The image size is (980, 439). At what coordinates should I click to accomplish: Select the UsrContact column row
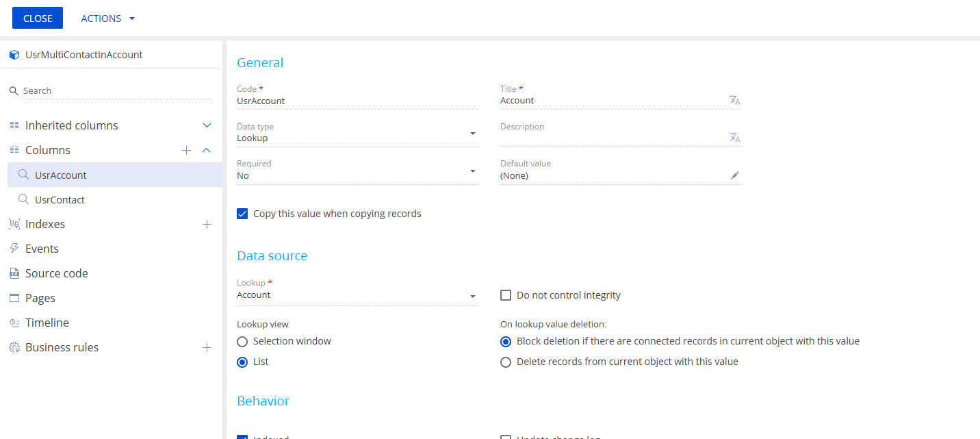point(115,199)
